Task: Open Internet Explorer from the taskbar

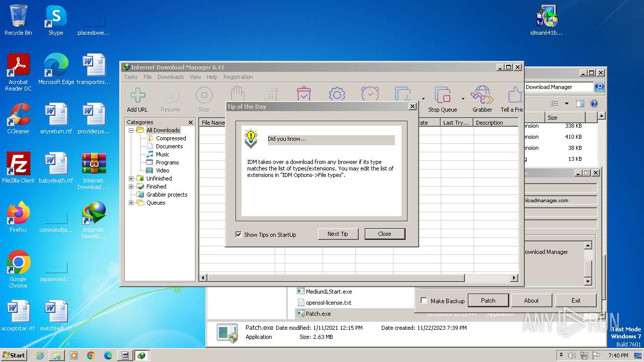Action: (40, 355)
